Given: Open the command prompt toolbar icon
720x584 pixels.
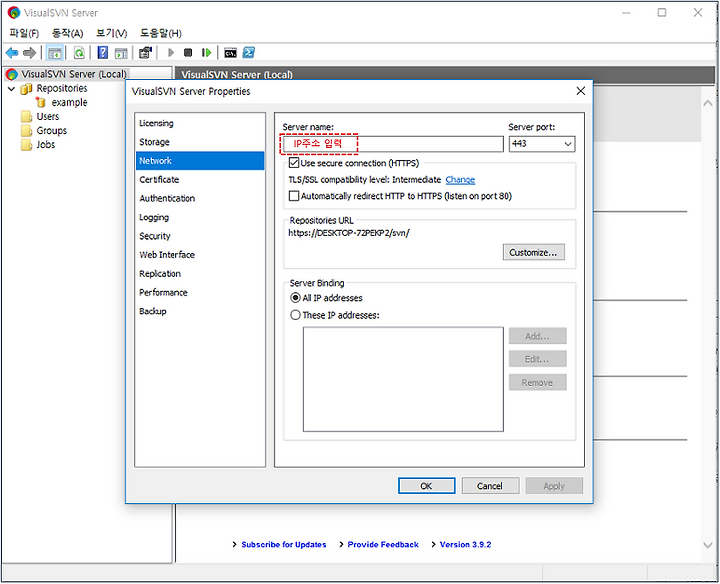Looking at the screenshot, I should (x=231, y=53).
